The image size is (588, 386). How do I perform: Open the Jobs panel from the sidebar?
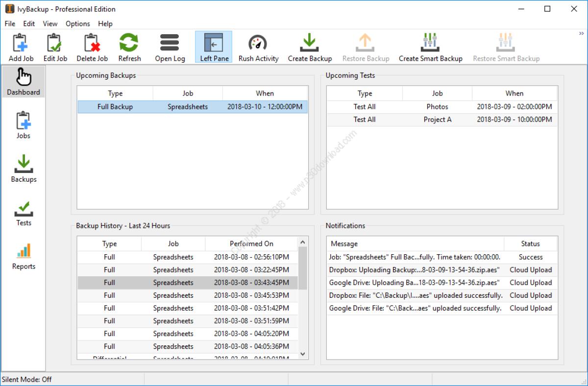(x=23, y=125)
